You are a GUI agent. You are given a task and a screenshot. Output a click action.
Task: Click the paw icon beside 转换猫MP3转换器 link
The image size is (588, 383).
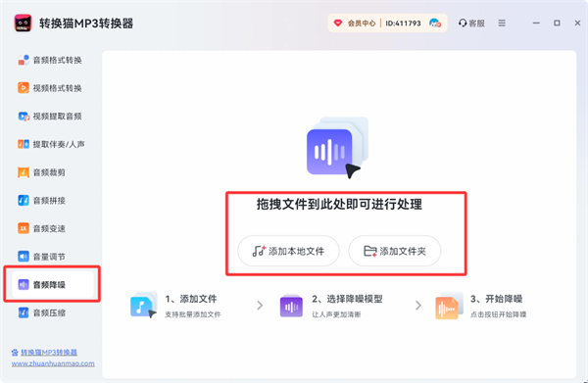[15, 353]
